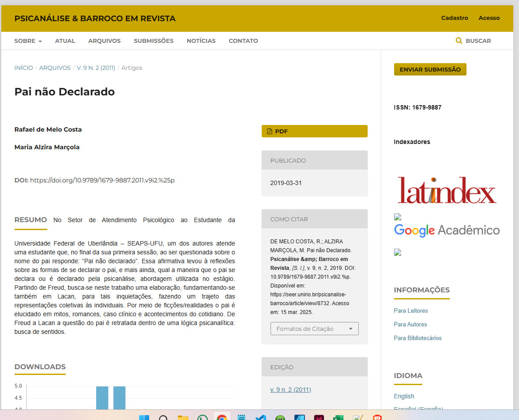Open the Latindex indexer logo
This screenshot has height=420, width=519.
click(447, 190)
